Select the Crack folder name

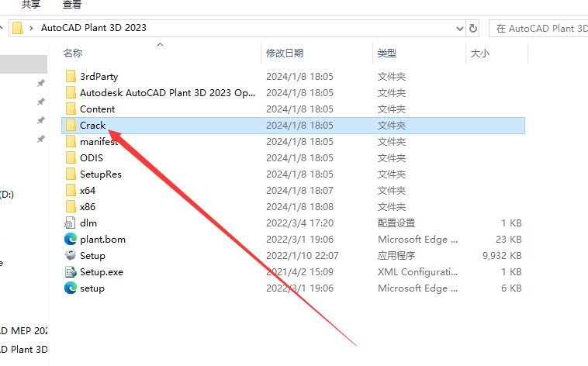coord(92,126)
